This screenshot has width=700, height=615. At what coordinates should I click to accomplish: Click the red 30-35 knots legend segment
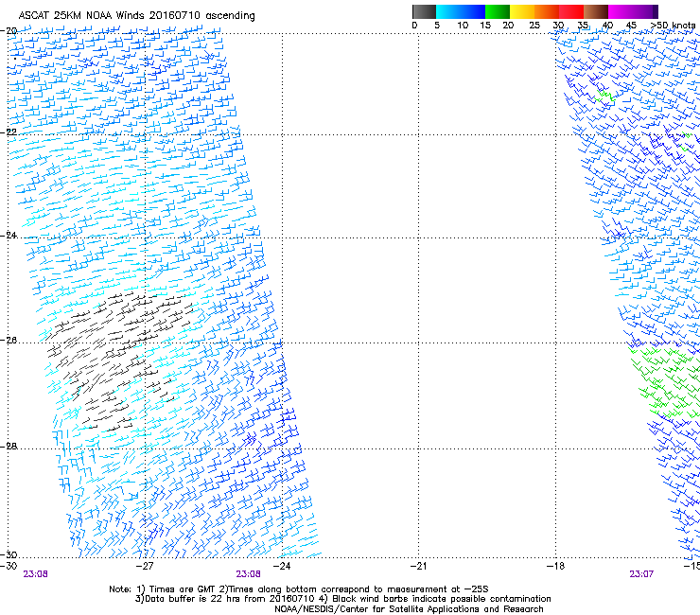[571, 11]
